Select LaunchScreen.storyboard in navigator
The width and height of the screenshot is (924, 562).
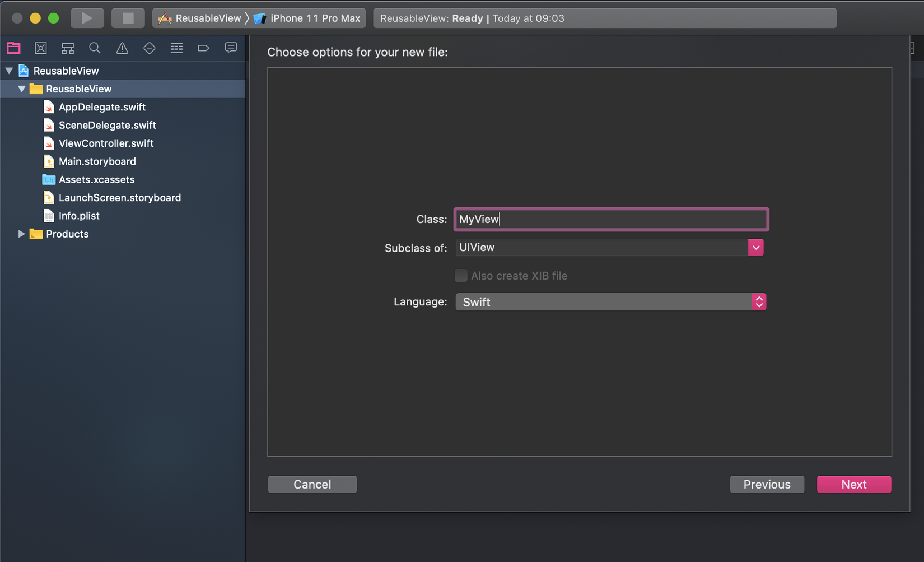123,197
